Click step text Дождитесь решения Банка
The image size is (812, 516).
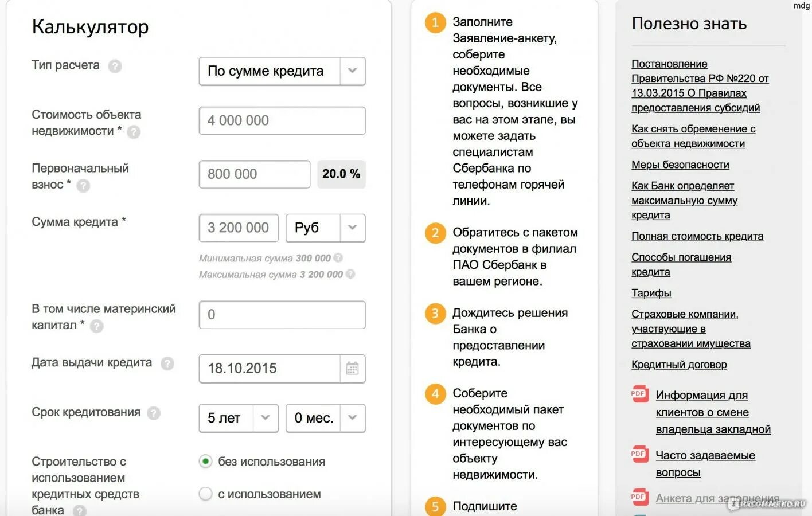[x=510, y=337]
